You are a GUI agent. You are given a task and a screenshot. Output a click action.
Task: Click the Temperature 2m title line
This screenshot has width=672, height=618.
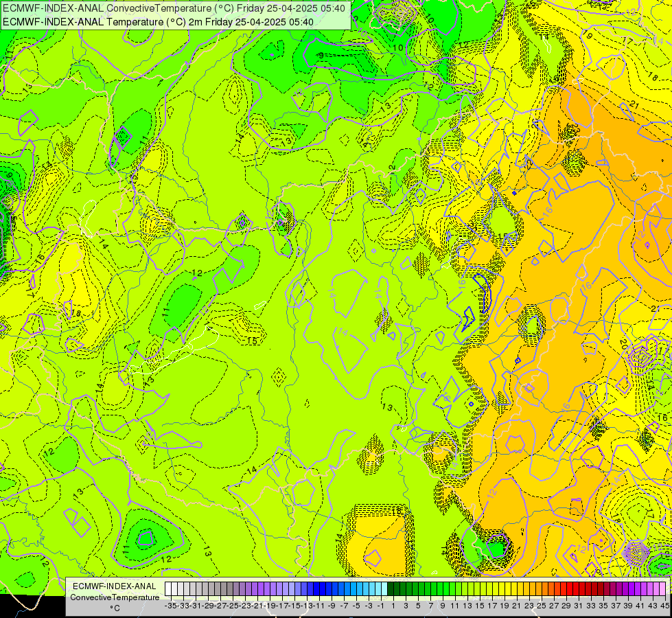[158, 22]
